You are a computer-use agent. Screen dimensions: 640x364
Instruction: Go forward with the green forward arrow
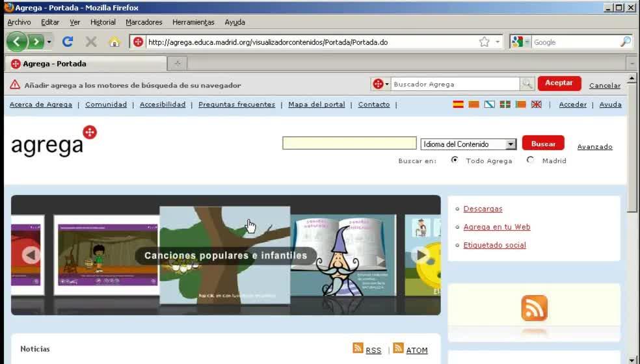(x=36, y=42)
